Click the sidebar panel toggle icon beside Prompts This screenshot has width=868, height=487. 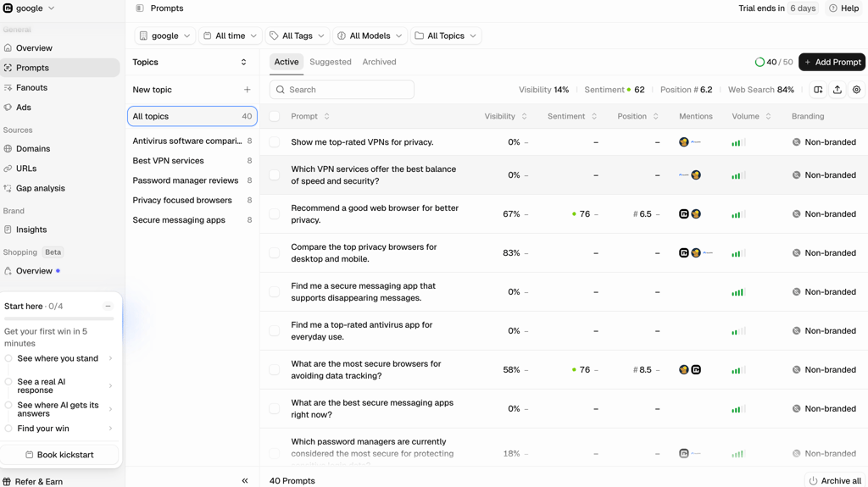(140, 8)
